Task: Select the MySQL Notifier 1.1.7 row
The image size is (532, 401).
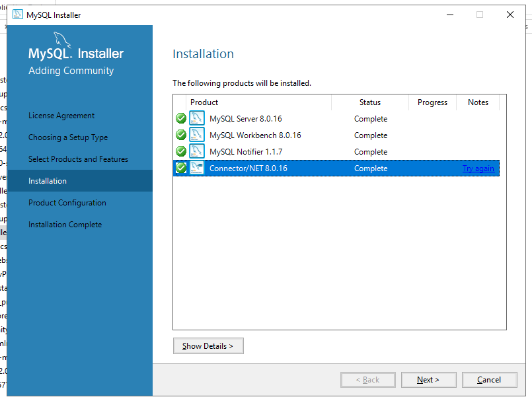Action: tap(336, 152)
